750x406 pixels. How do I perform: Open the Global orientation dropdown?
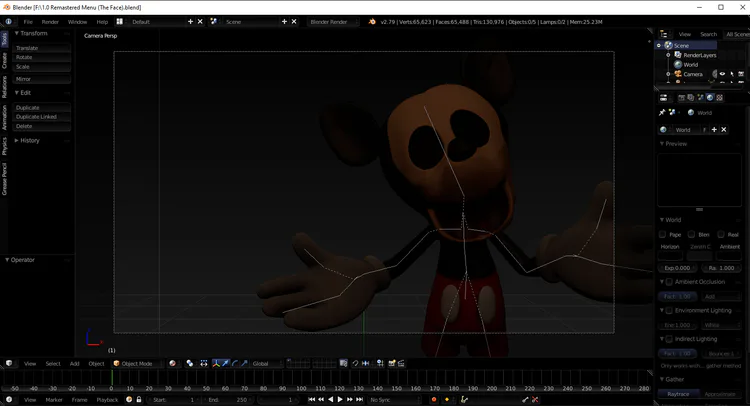coord(267,363)
